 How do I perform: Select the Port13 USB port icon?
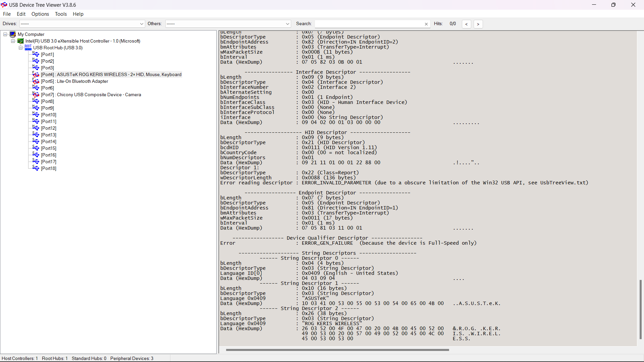pos(36,134)
